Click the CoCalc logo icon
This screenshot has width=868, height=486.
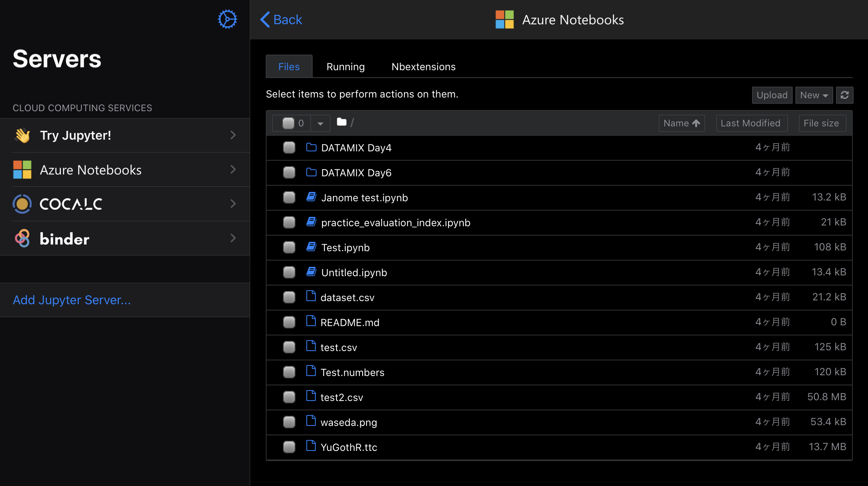pyautogui.click(x=22, y=204)
